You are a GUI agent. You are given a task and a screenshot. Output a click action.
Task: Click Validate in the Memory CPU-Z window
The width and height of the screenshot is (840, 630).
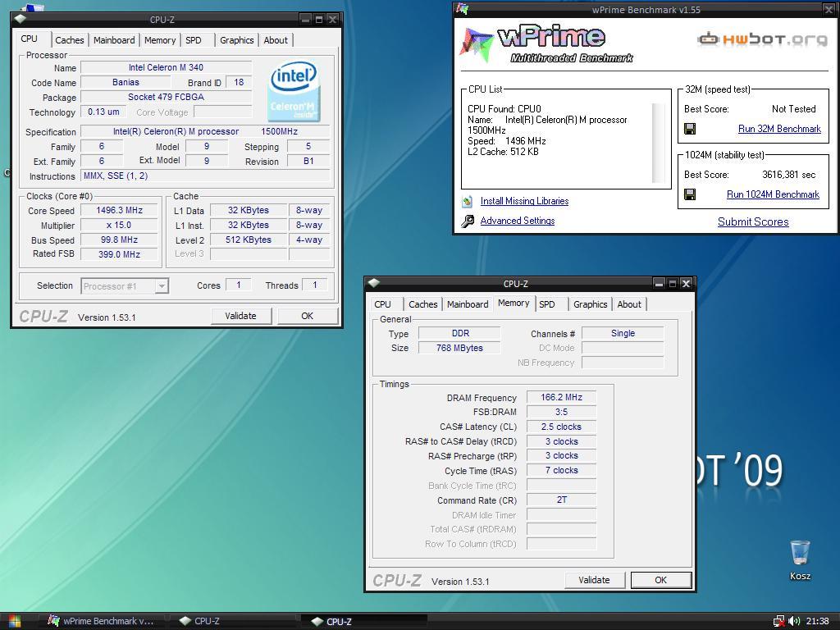pos(594,580)
